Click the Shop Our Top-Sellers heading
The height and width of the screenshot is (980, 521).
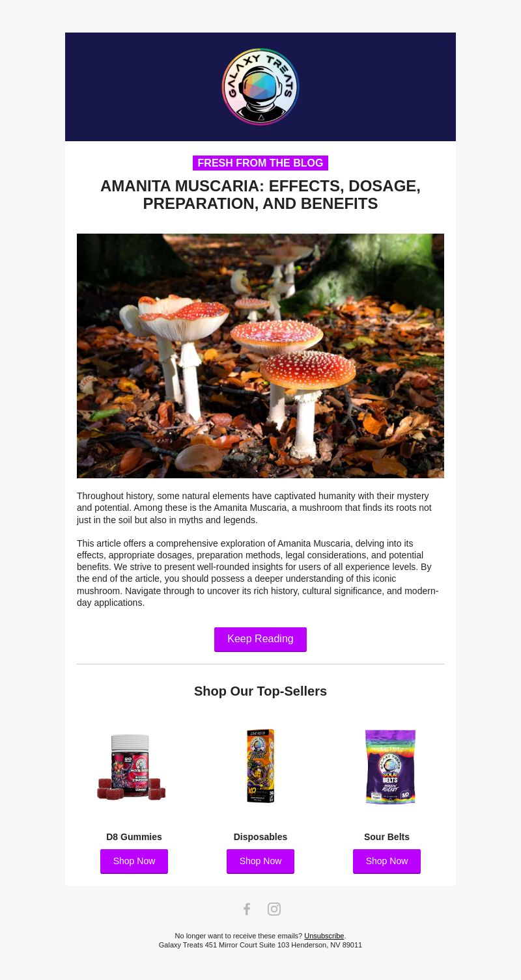coord(260,691)
